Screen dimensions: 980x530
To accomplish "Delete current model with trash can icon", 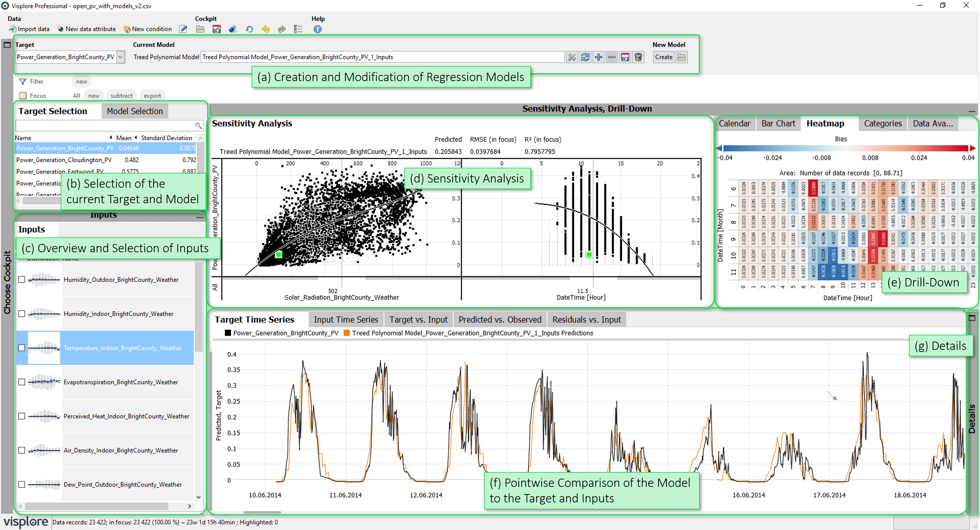I will [638, 57].
